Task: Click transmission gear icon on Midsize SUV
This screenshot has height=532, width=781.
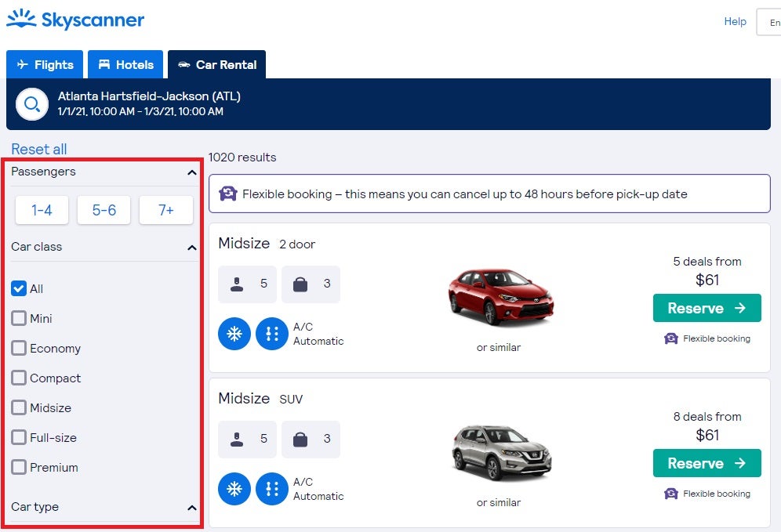Action: pyautogui.click(x=272, y=489)
